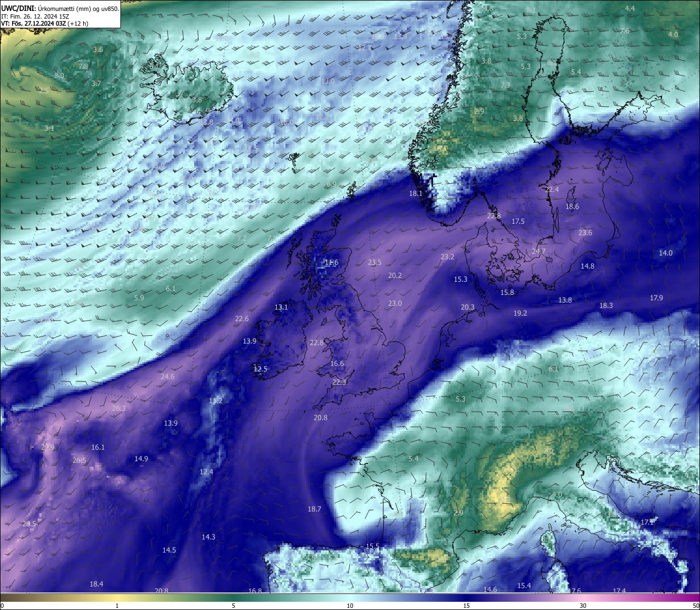Viewport: 700px width, 610px height.
Task: Click the 3.6 value on the map
Action: [98, 49]
